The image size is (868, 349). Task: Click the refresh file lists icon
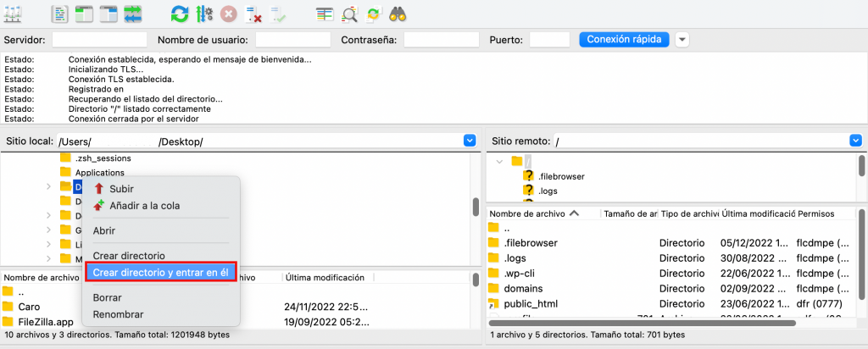tap(180, 14)
